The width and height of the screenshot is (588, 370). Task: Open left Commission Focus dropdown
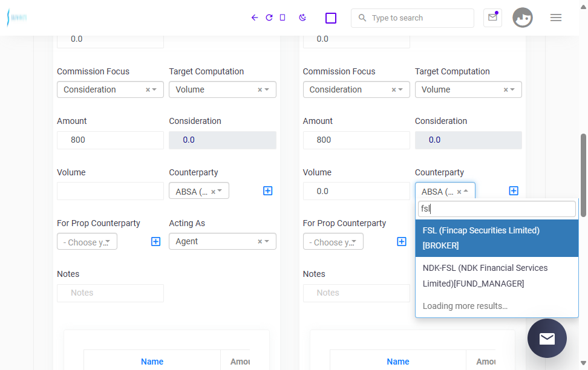[110, 89]
